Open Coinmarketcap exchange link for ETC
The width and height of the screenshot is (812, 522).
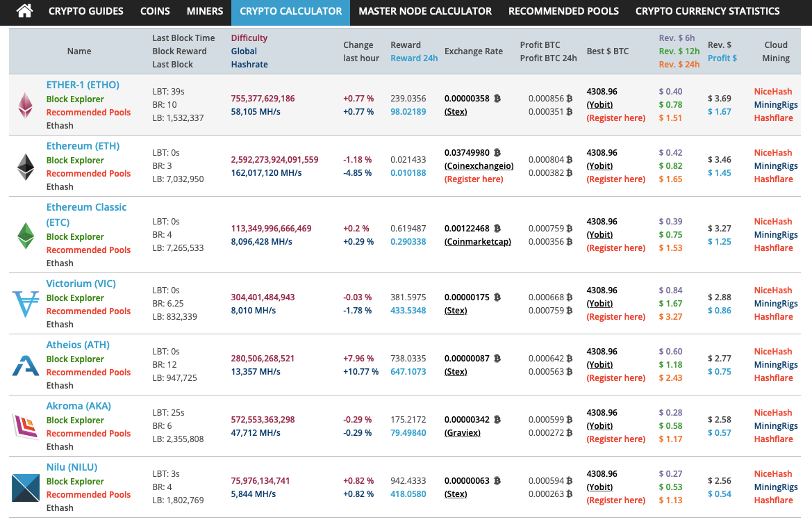(x=477, y=242)
